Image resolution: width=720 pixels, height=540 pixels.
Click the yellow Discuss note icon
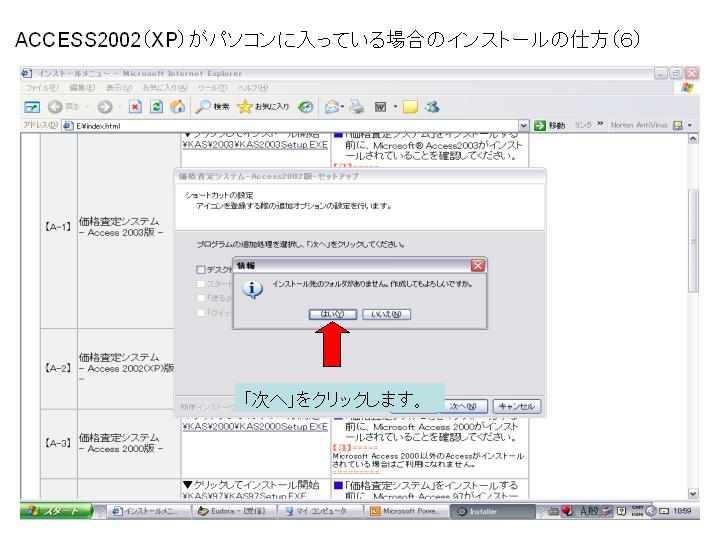pos(410,107)
